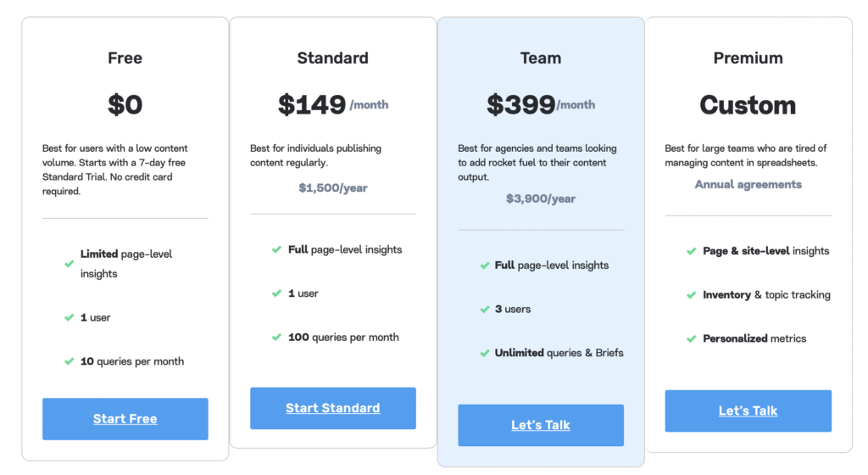Click the checkmark beside Limited page-level insights
Viewport: 868px width, 475px height.
pyautogui.click(x=70, y=264)
